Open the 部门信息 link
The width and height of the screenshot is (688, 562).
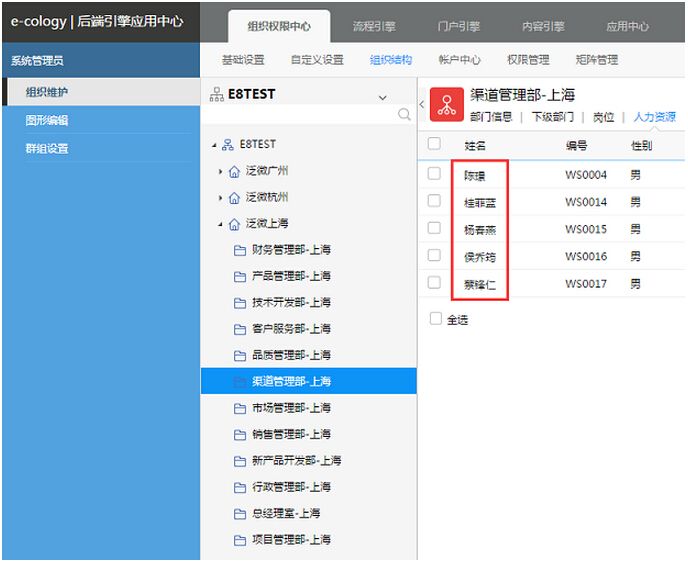tap(491, 117)
